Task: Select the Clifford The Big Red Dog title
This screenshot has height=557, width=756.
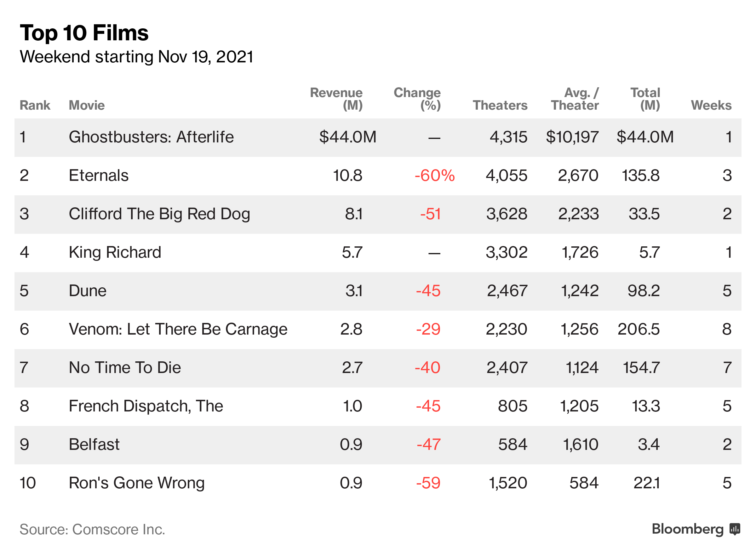Action: point(159,214)
